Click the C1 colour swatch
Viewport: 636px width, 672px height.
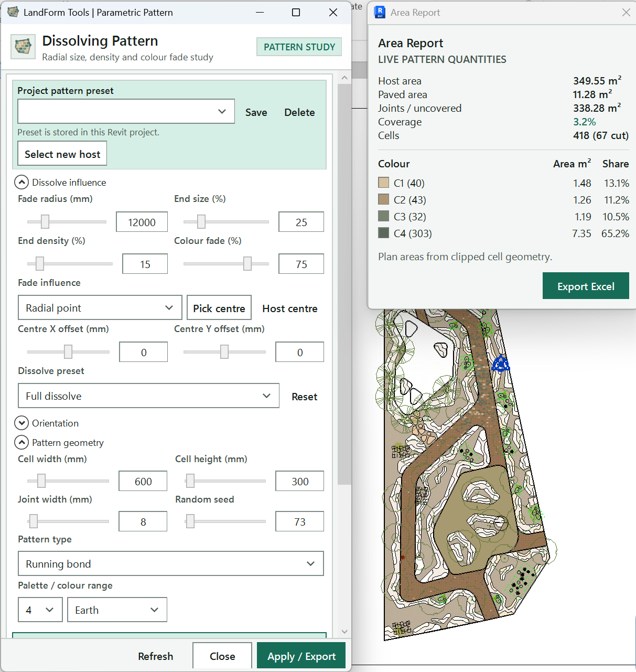pyautogui.click(x=384, y=183)
